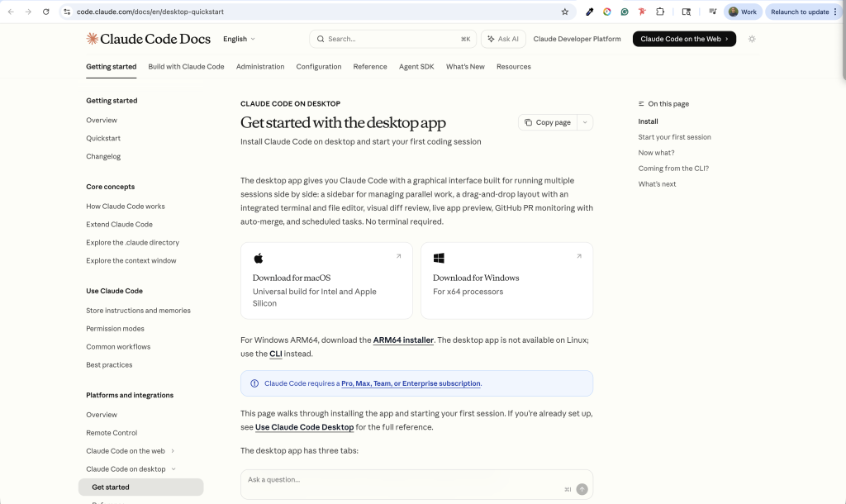Toggle light/dark theme sun icon

coord(752,39)
